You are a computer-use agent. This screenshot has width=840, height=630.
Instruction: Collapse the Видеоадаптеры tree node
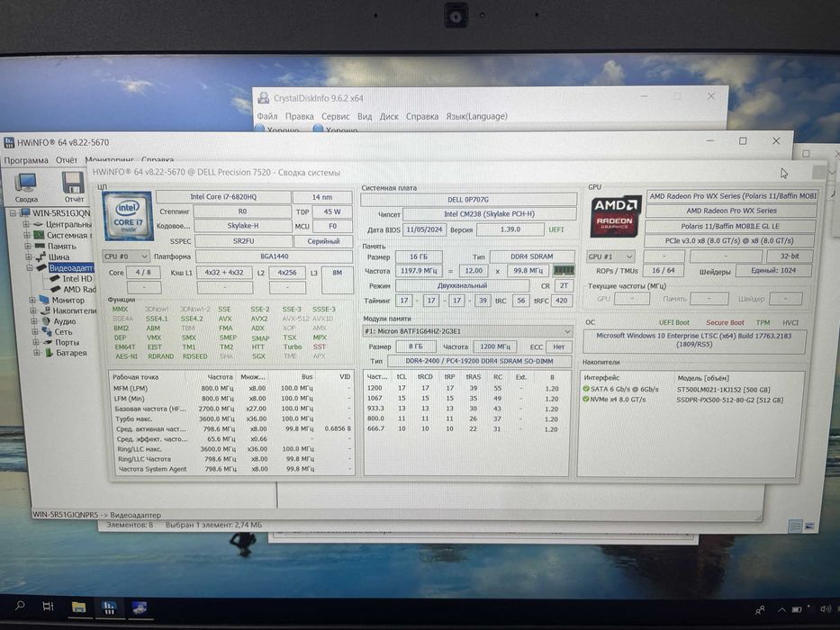[29, 267]
